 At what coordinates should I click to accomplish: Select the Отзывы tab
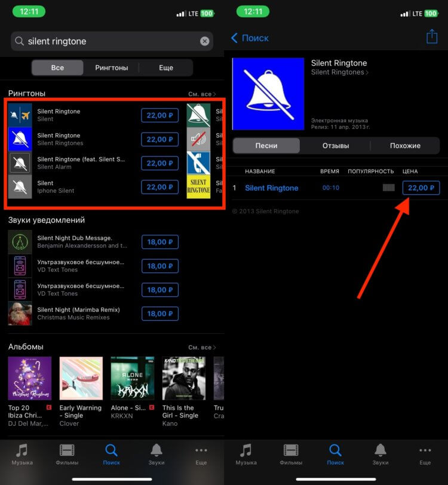(x=336, y=145)
